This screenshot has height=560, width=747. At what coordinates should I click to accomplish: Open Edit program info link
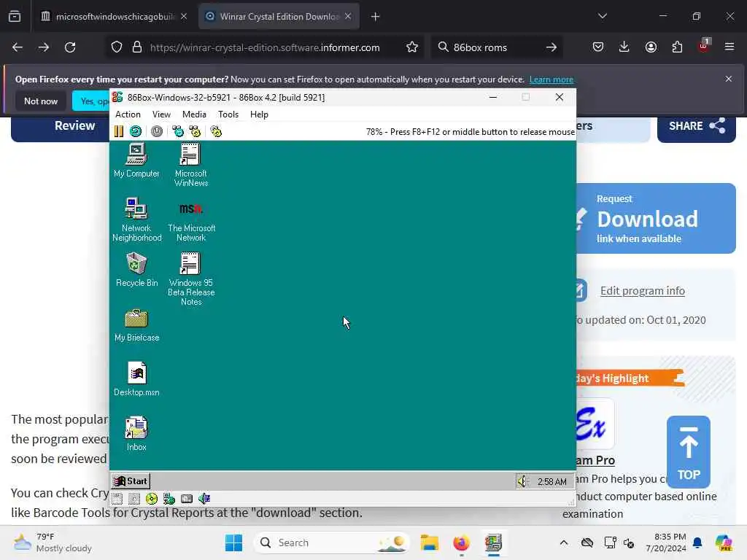point(642,290)
